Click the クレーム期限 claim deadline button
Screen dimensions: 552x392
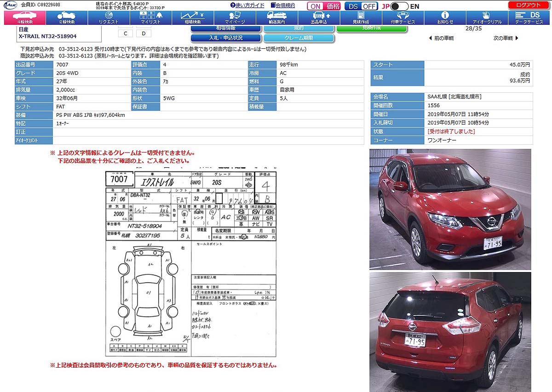pyautogui.click(x=299, y=38)
